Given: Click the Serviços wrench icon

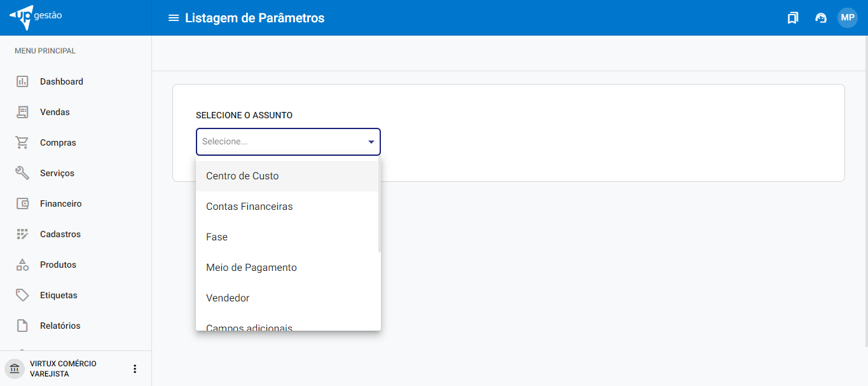Looking at the screenshot, I should pyautogui.click(x=22, y=173).
